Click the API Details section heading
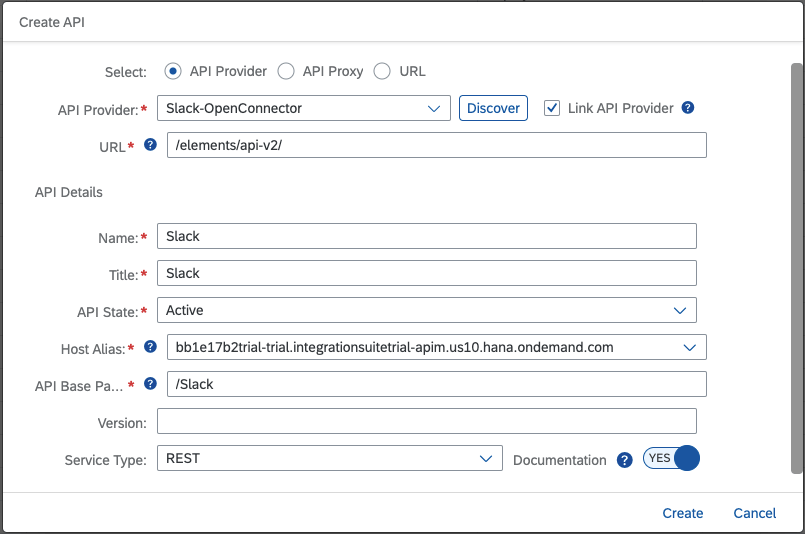This screenshot has width=805, height=534. 69,192
